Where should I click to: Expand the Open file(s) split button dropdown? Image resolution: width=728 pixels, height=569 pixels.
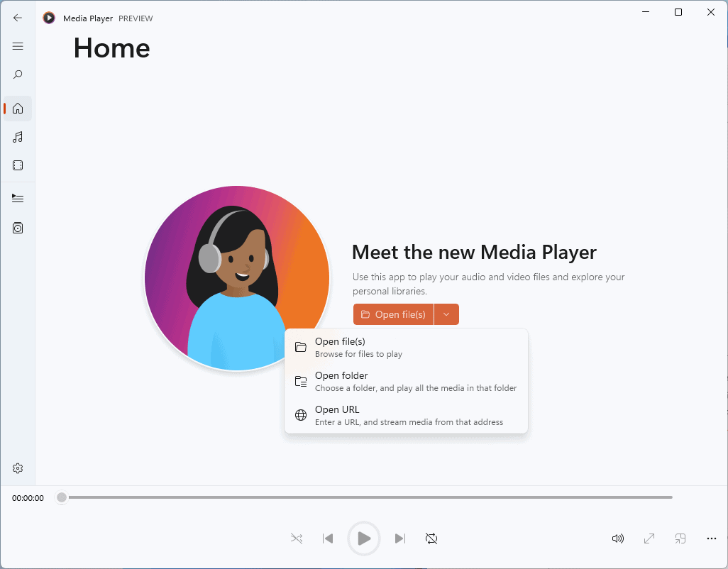pyautogui.click(x=446, y=314)
